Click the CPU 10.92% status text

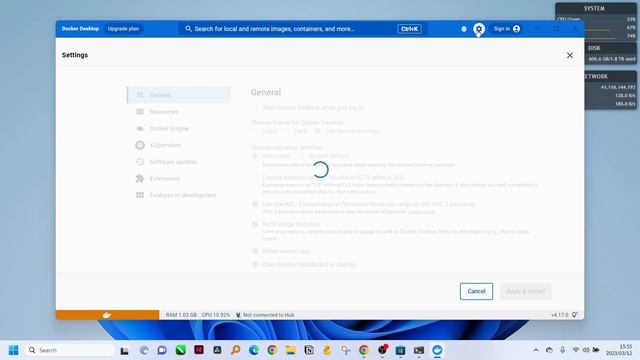tap(216, 315)
